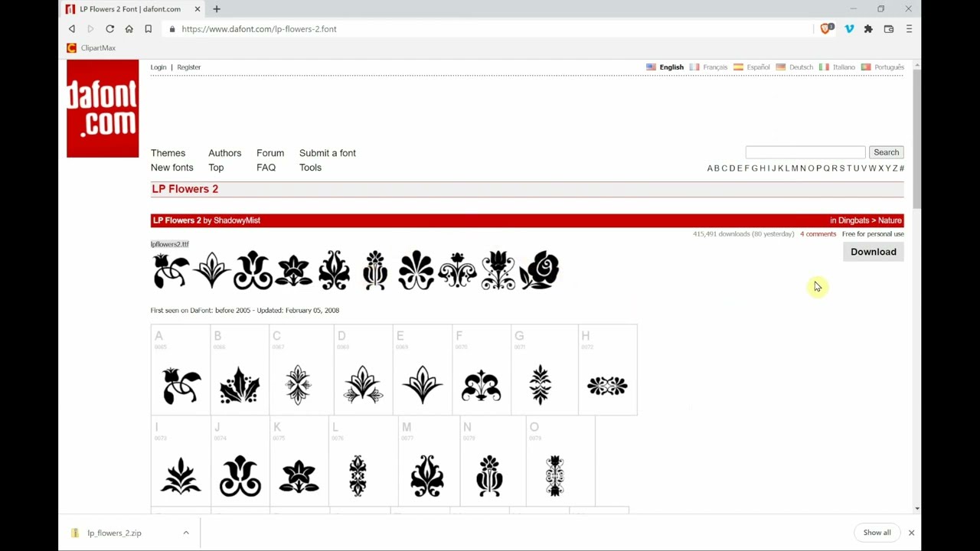Screen dimensions: 980x551
Task: View New fonts
Action: pyautogui.click(x=171, y=168)
